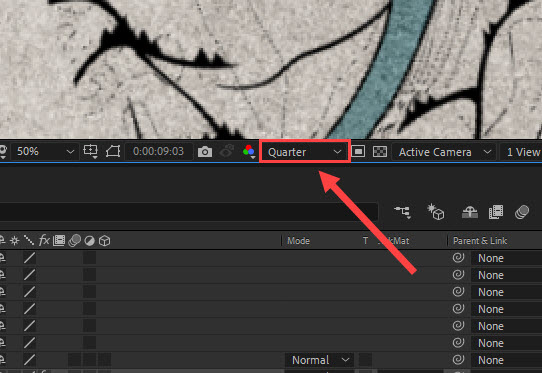Click the parent pick whip of topmost layer row

click(458, 258)
